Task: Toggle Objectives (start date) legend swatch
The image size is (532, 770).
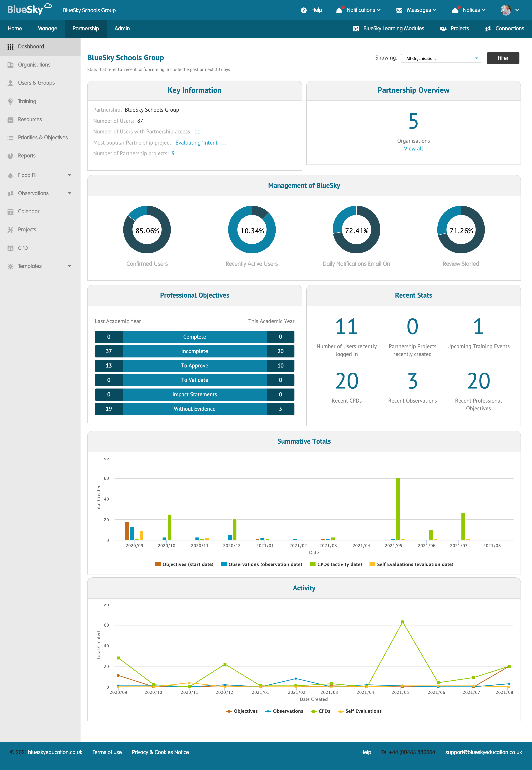Action: point(158,564)
